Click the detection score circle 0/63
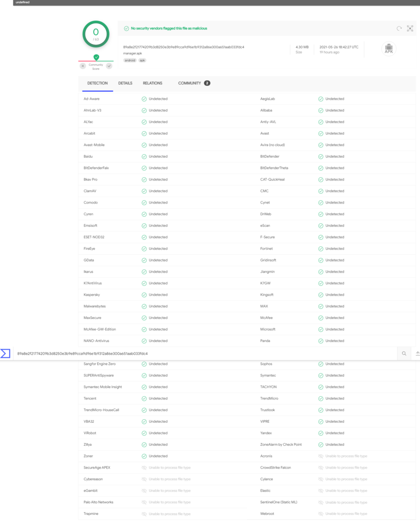Viewport: 420px width, 521px height. pos(96,35)
